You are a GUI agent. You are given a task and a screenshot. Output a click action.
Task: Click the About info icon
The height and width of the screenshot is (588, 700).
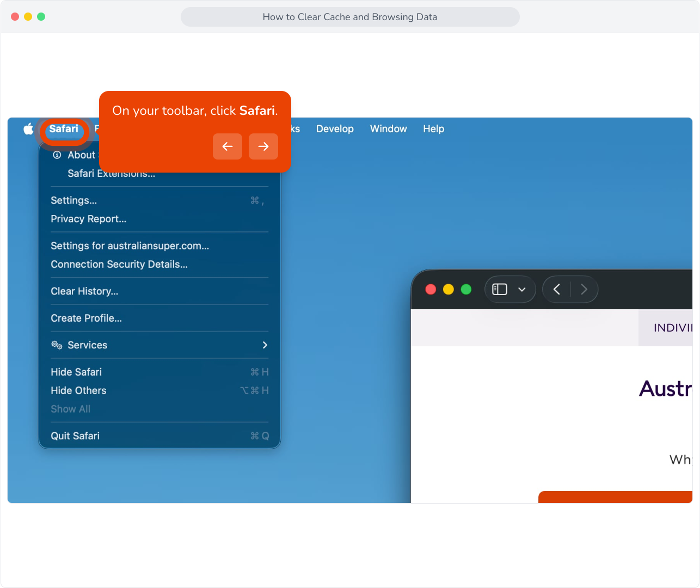pyautogui.click(x=57, y=155)
